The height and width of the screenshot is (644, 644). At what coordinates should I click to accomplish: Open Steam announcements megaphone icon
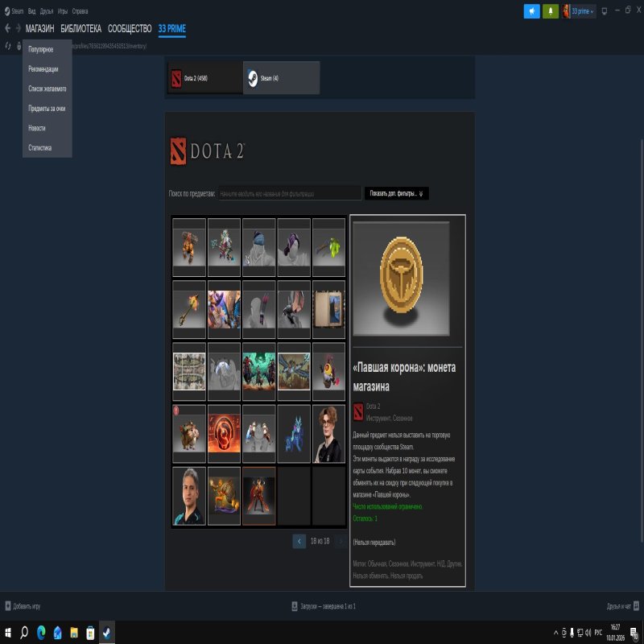point(532,10)
